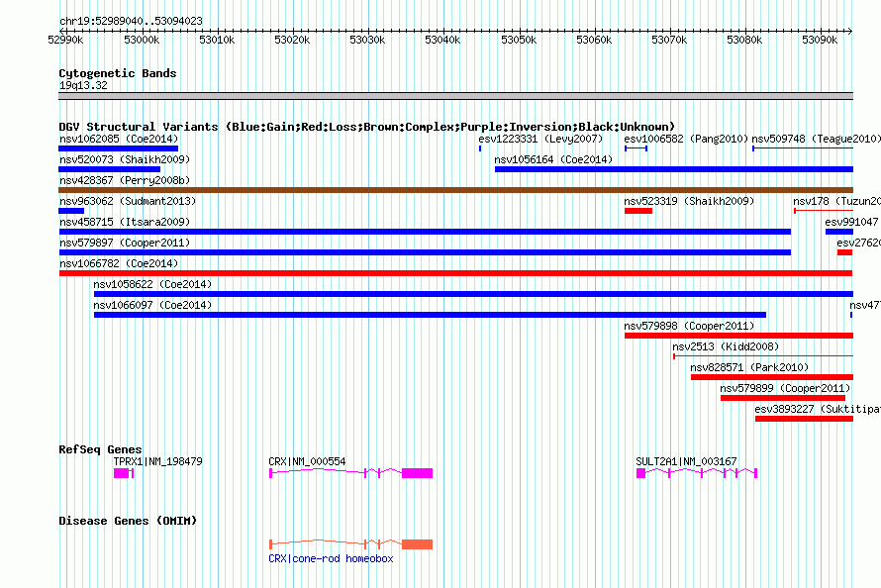This screenshot has height=588, width=881.
Task: Click the esv1223331 (Levy2007) label
Action: (x=540, y=139)
